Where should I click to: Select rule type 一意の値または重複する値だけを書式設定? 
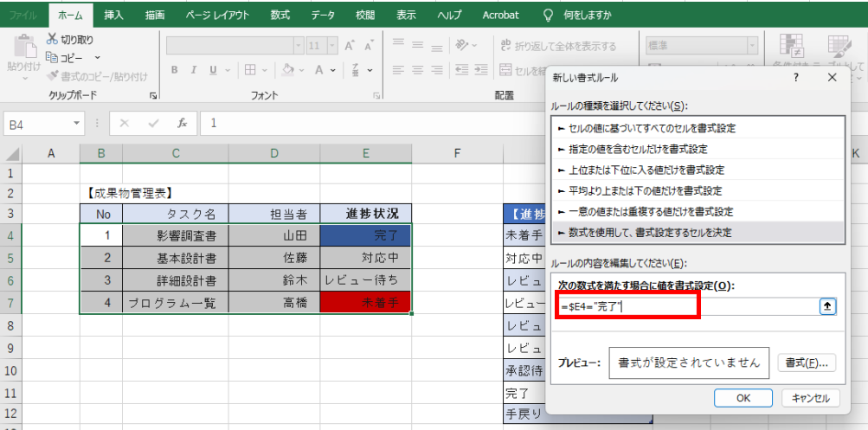click(x=646, y=211)
